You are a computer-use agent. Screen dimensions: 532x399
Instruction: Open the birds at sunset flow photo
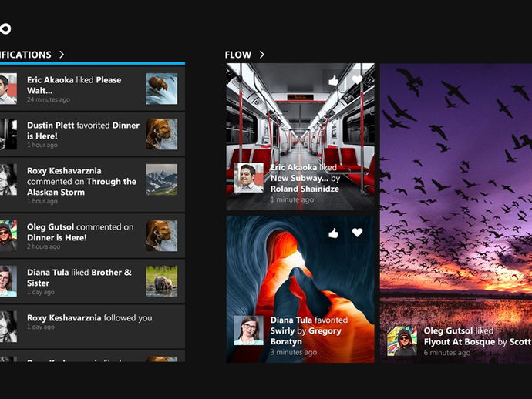coord(456,213)
